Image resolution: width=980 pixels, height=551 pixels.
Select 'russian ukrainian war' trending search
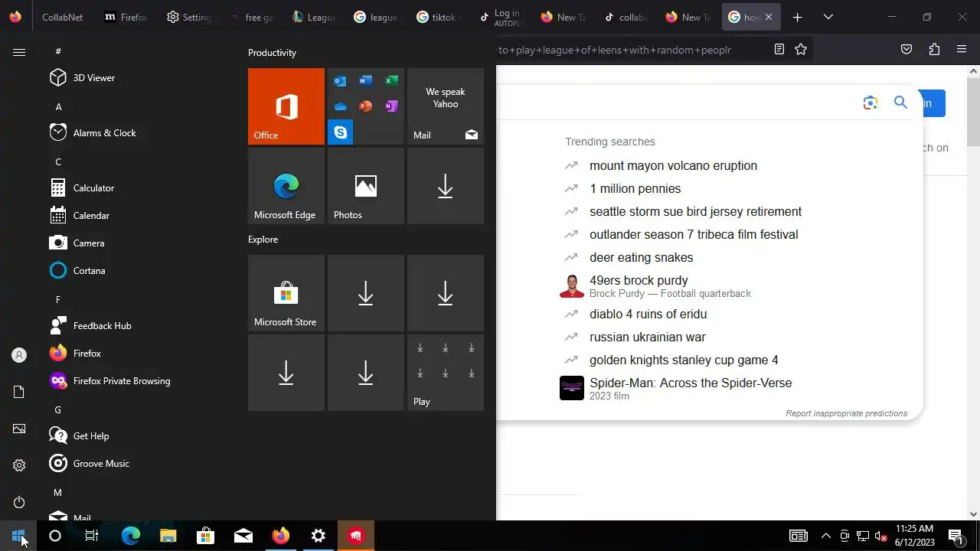(648, 337)
